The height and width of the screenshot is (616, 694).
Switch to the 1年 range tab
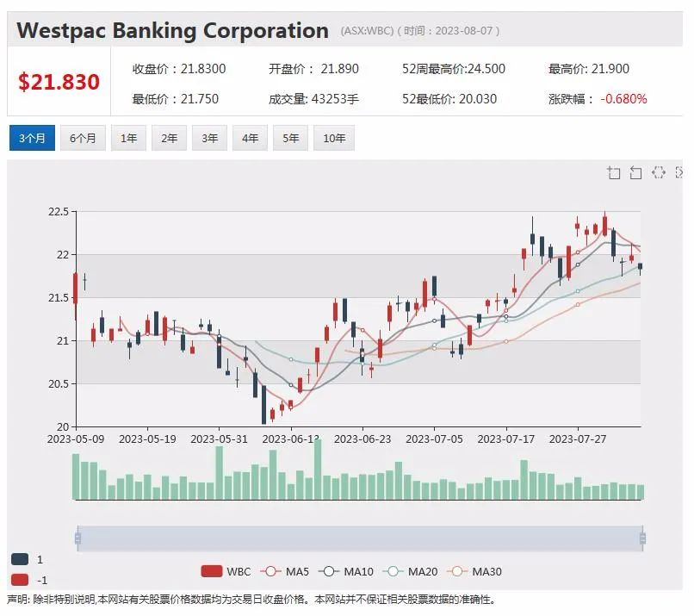[x=128, y=138]
